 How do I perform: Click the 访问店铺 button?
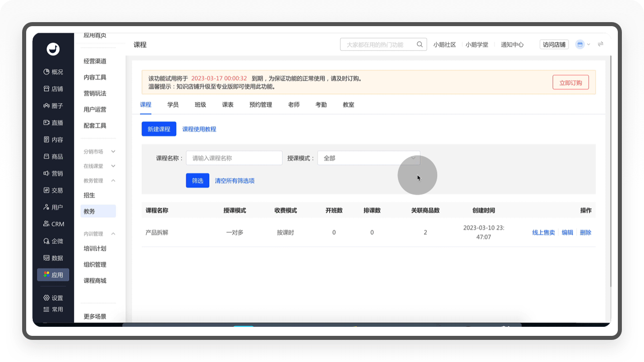(x=554, y=44)
